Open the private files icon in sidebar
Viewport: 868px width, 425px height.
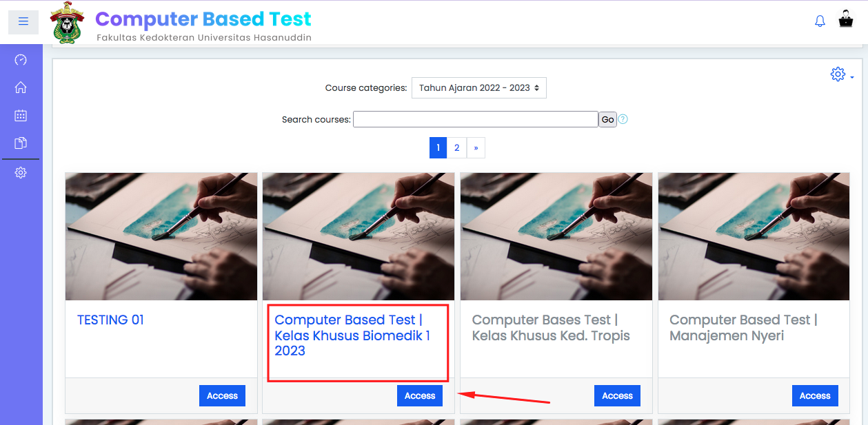pos(21,143)
